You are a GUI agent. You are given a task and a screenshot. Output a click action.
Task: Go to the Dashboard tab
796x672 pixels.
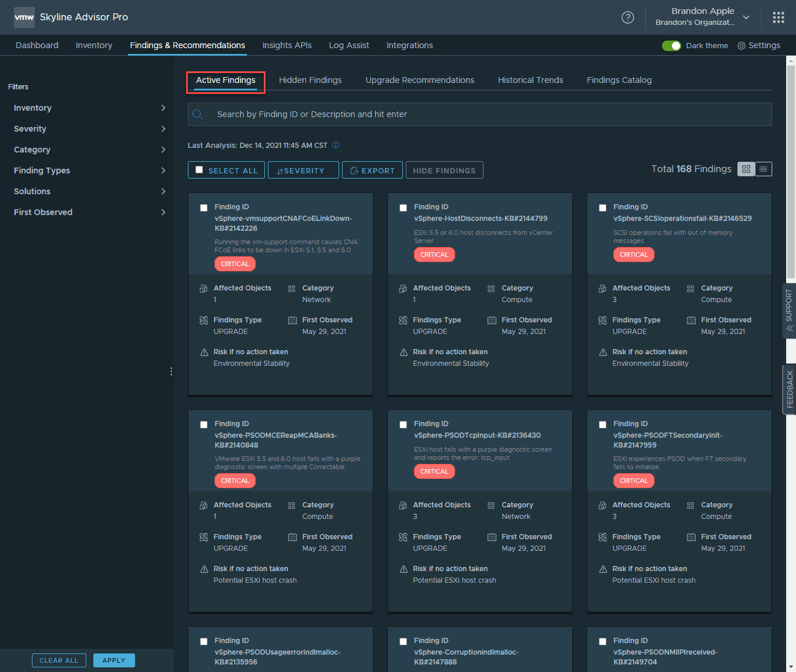click(37, 45)
